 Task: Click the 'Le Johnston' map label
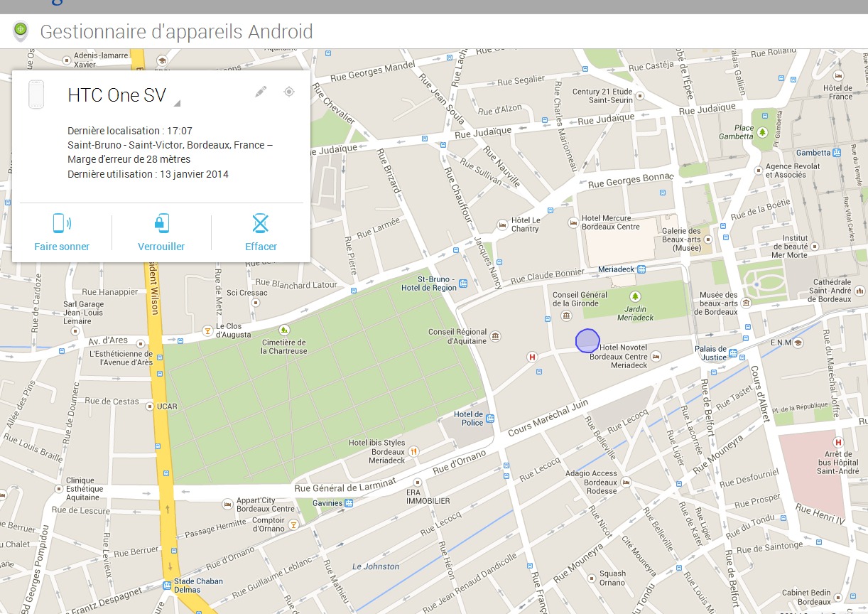(x=376, y=566)
